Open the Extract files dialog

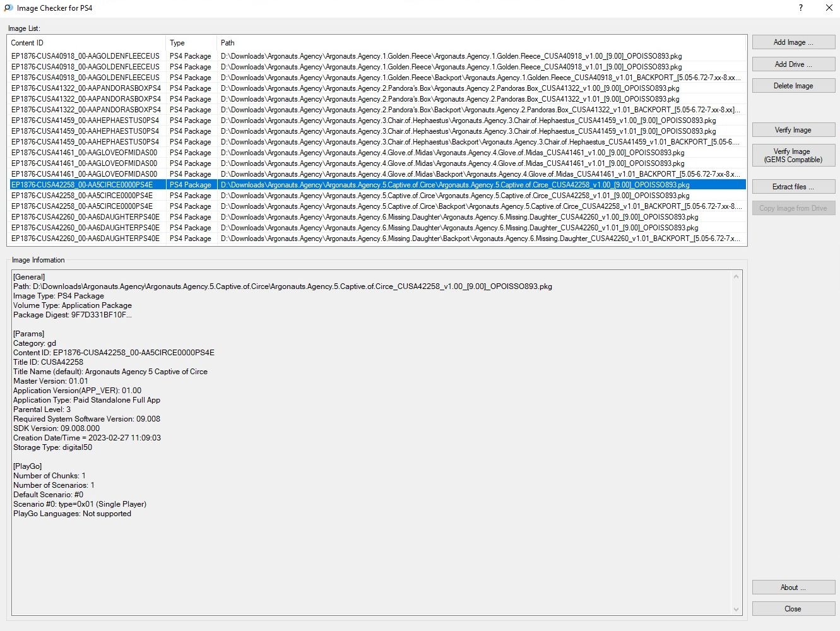coord(793,187)
